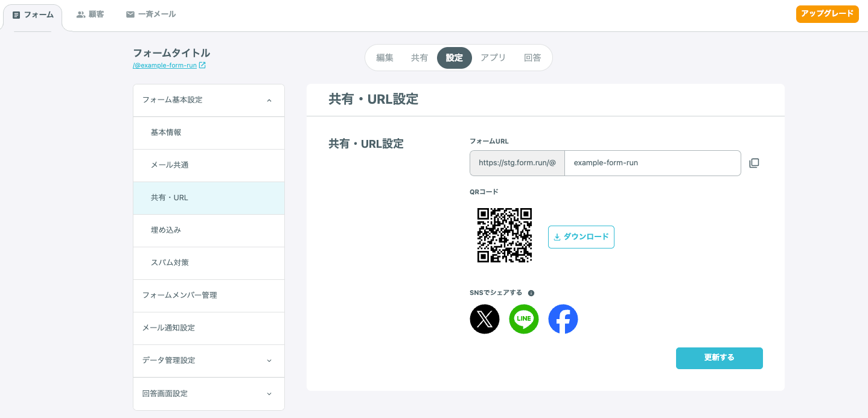Open the 共有 tab
The image size is (868, 418).
420,58
